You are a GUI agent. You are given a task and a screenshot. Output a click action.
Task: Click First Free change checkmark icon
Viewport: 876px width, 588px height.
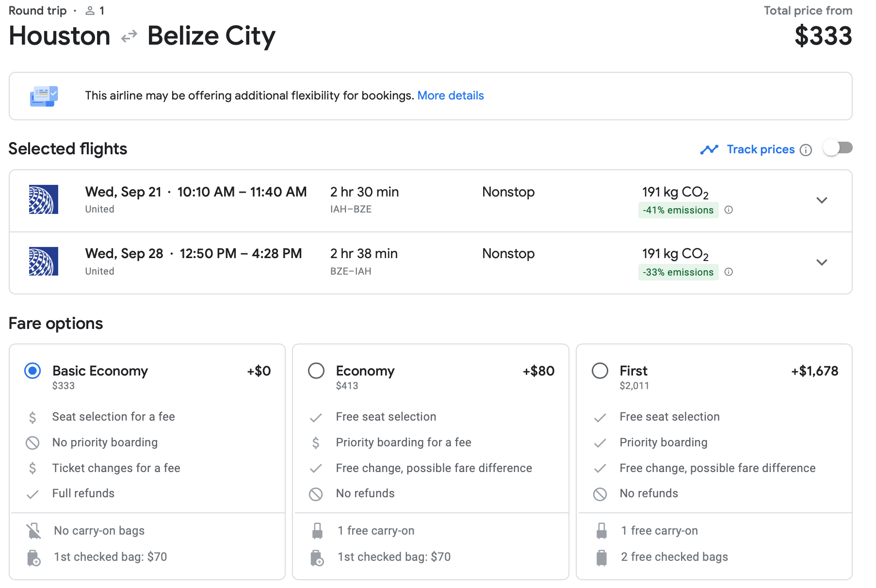pyautogui.click(x=600, y=469)
